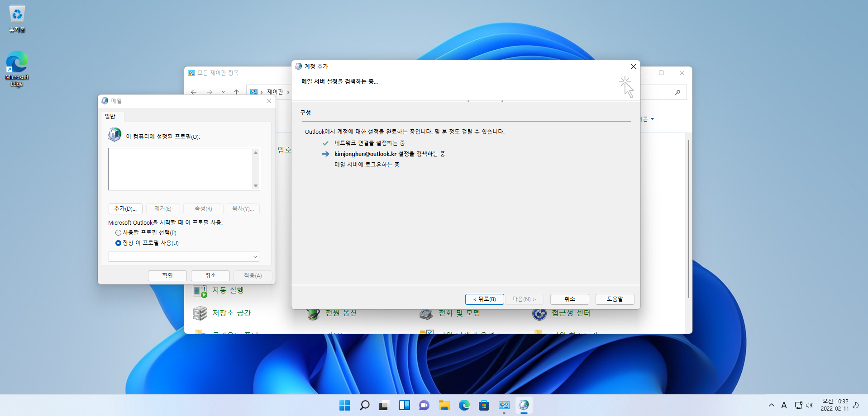This screenshot has width=868, height=416.
Task: Open File Explorer from the taskbar
Action: pos(444,405)
